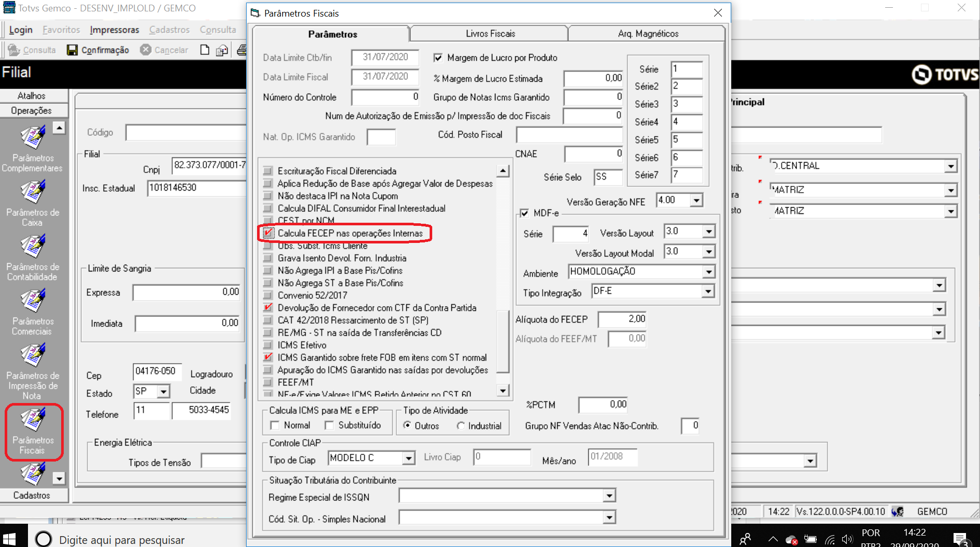Screen dimensions: 980x547
Task: Click the Número do Controle field
Action: pyautogui.click(x=385, y=97)
